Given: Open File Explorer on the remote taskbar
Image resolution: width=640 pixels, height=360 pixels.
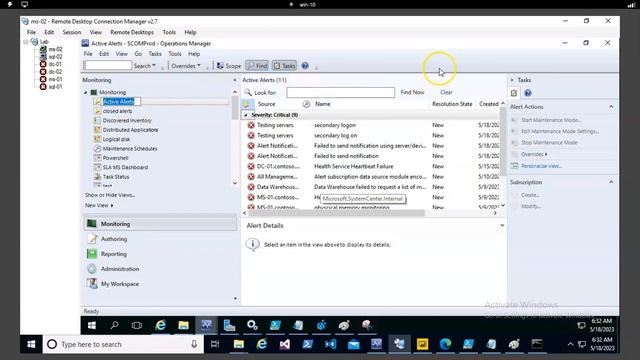Looking at the screenshot, I should pyautogui.click(x=183, y=325).
